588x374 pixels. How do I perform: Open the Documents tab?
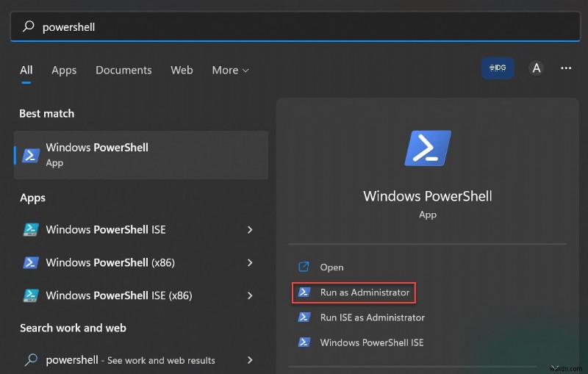[x=123, y=70]
